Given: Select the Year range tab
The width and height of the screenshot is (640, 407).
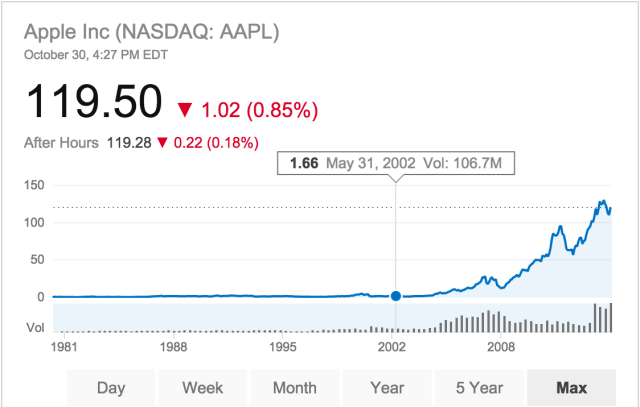Looking at the screenshot, I should (386, 388).
